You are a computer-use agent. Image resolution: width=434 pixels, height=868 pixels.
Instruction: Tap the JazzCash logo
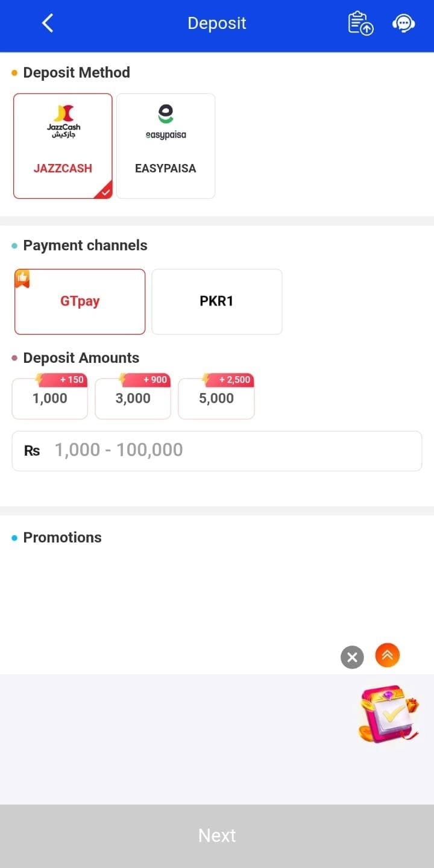click(x=63, y=121)
